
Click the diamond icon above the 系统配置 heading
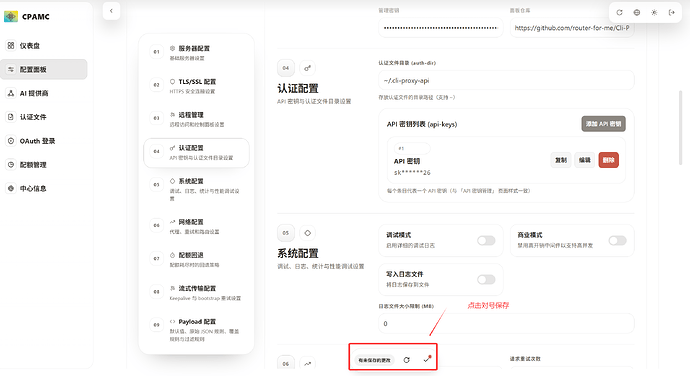pos(308,233)
